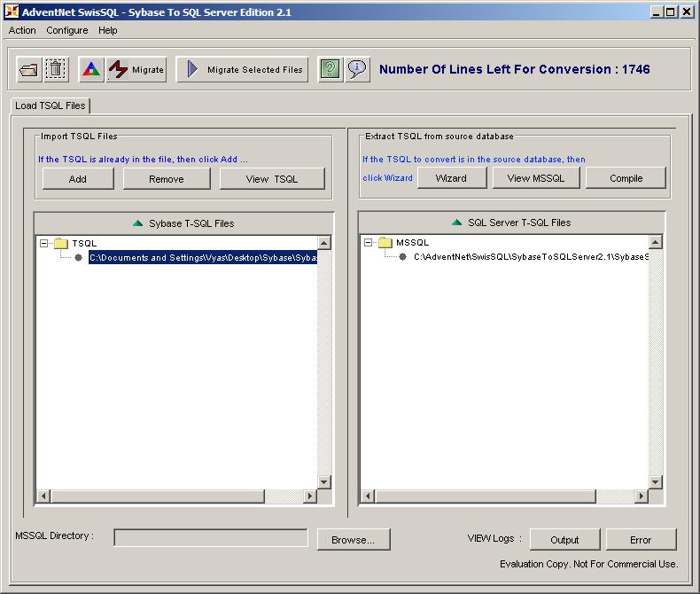Click SQL Server panel horizontal left arrow
This screenshot has height=594, width=700.
pos(368,496)
